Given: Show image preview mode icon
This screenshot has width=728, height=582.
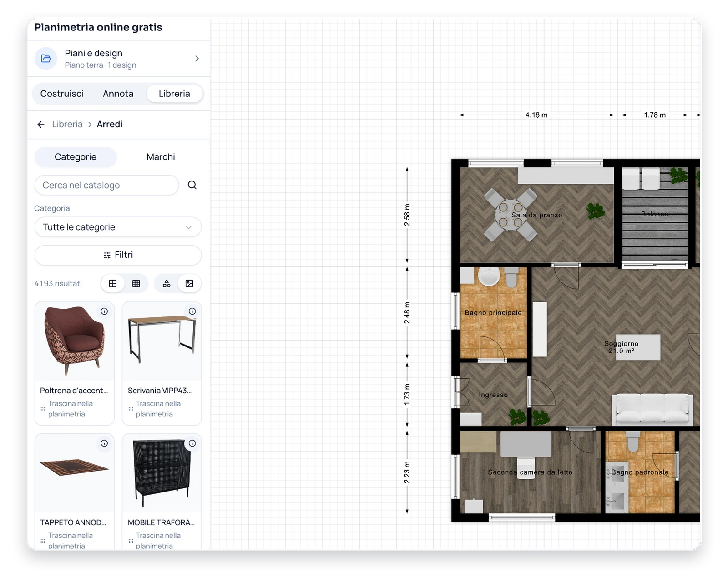Looking at the screenshot, I should point(189,284).
